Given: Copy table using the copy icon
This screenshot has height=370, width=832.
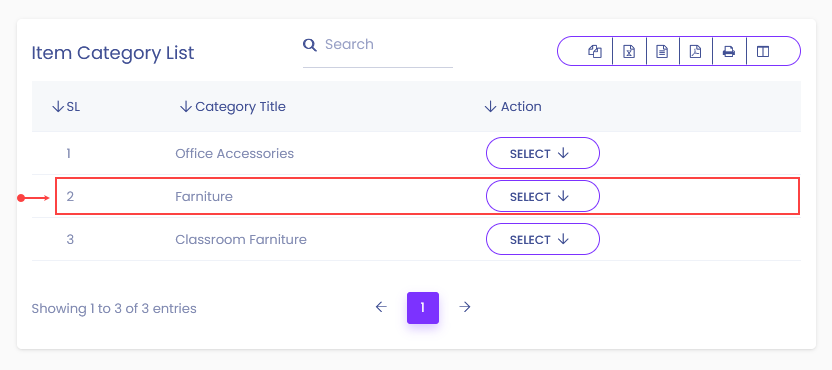Looking at the screenshot, I should [x=595, y=51].
